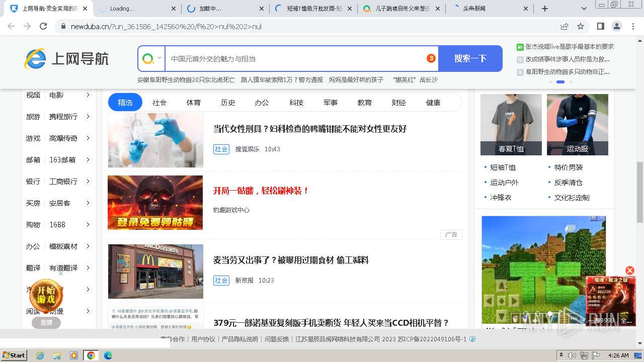Close the 头条新闻 browser tab
This screenshot has width=644, height=362.
(x=526, y=9)
